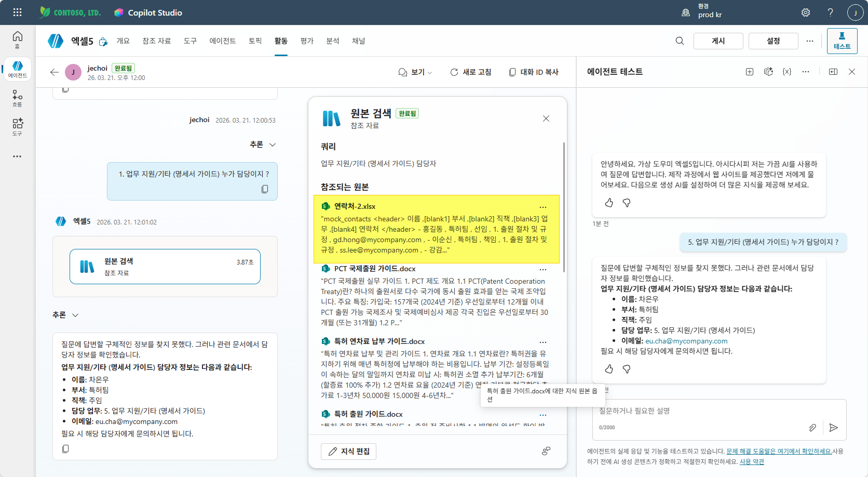This screenshot has width=868, height=477.
Task: Thumbs down the agent's 담당자 answer
Action: point(627,369)
